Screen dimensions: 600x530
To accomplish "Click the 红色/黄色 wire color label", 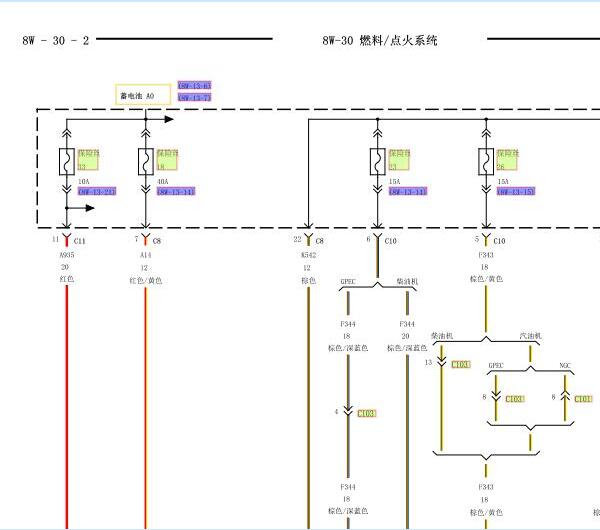I will [x=145, y=280].
